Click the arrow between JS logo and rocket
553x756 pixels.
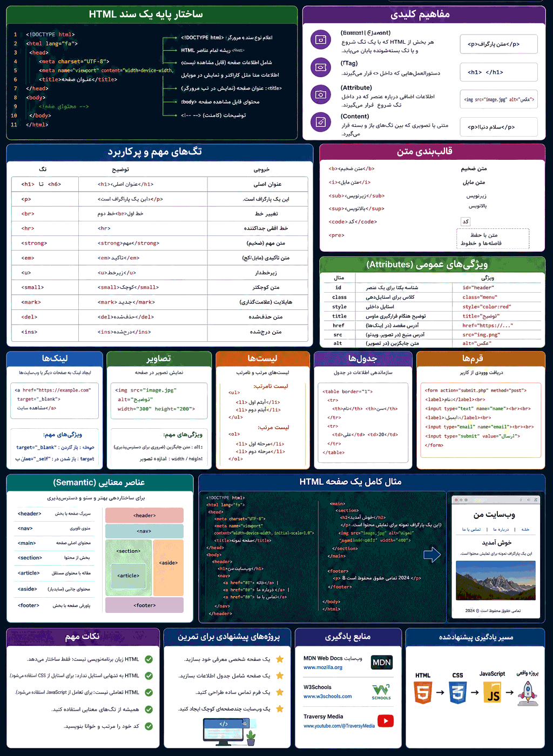tap(509, 692)
